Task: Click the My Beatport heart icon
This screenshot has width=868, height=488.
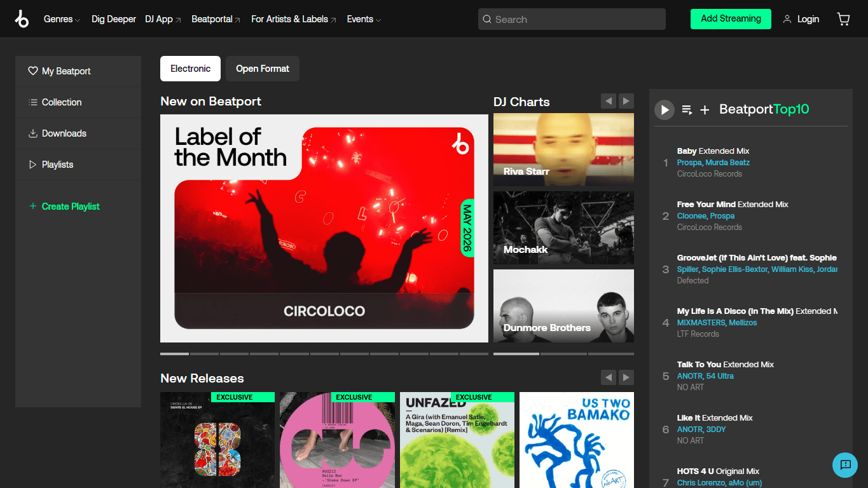Action: [x=33, y=71]
